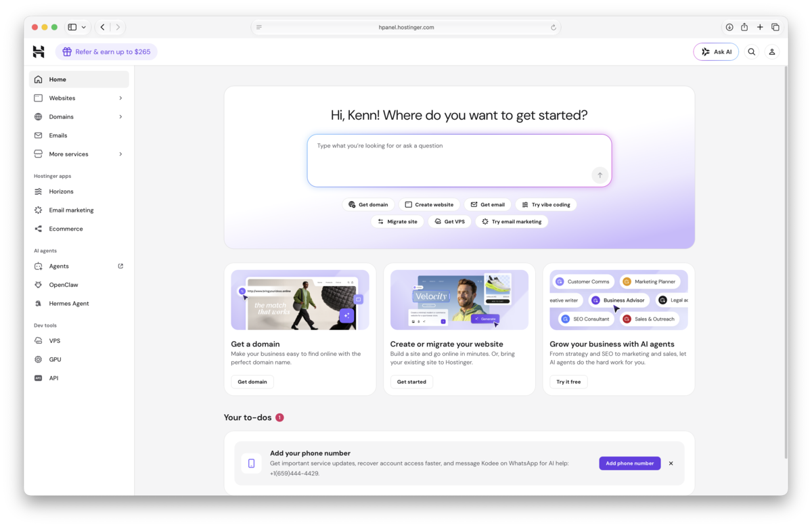812x527 pixels.
Task: Open More services in the sidebar
Action: point(78,154)
